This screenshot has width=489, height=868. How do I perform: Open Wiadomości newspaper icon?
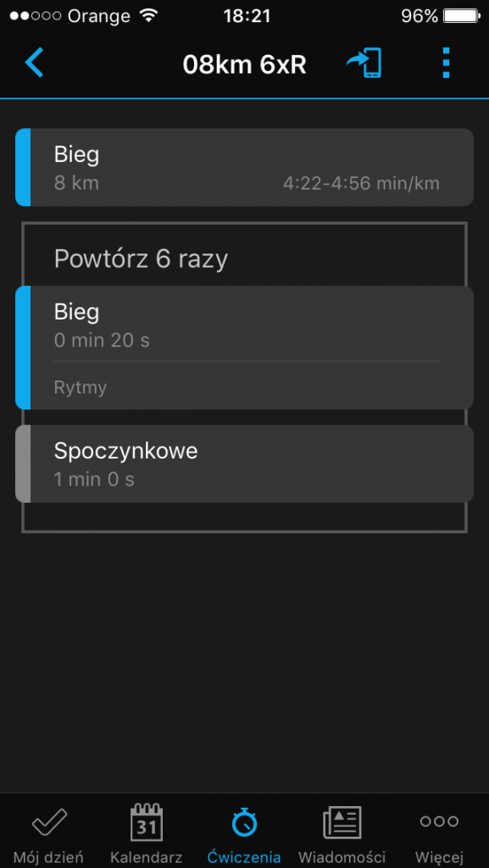tap(342, 822)
